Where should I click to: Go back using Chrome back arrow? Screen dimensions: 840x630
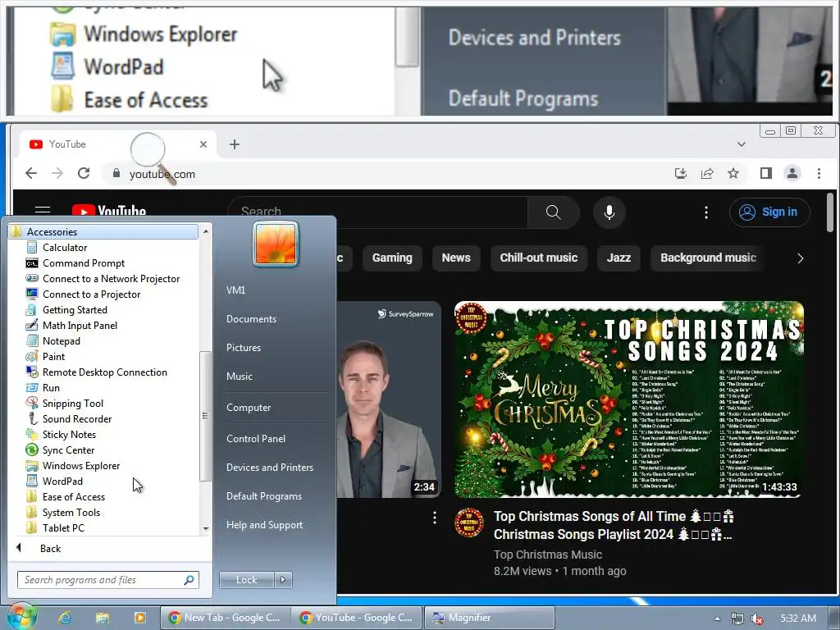point(31,173)
